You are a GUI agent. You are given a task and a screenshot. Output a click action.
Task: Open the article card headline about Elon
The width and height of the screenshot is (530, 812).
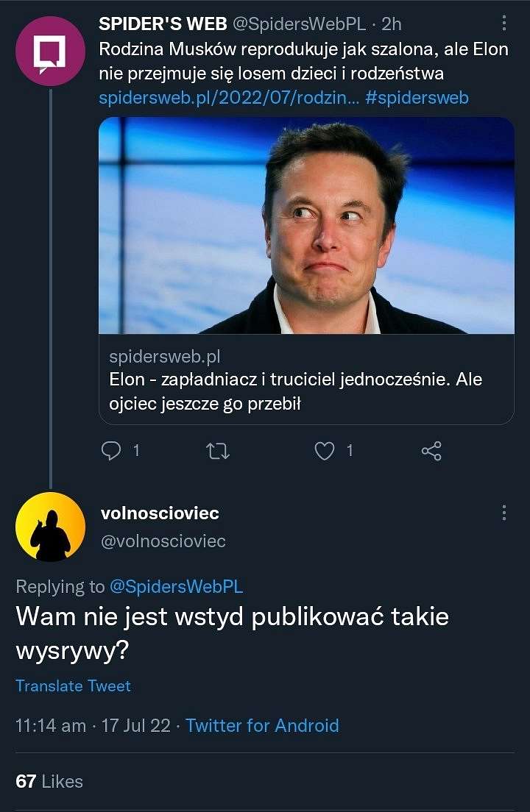coord(295,391)
